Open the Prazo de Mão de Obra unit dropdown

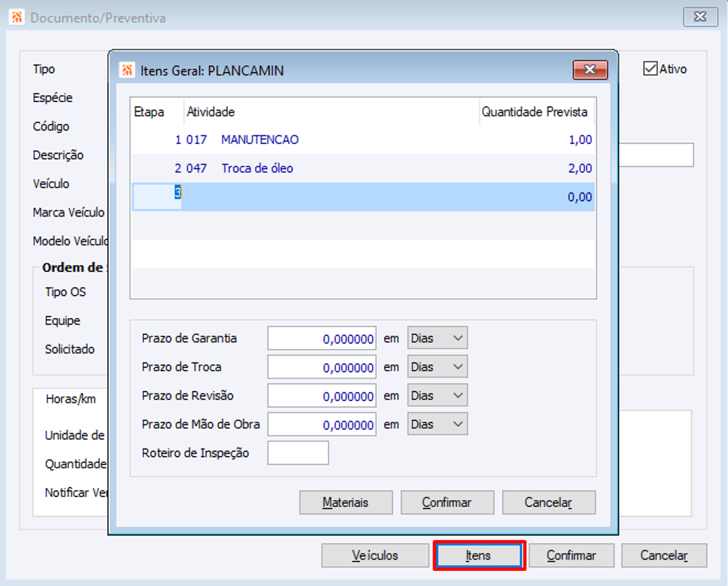click(x=438, y=424)
